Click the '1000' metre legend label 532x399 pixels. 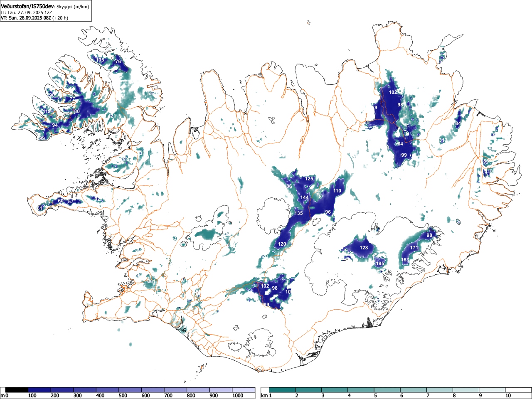(x=237, y=396)
